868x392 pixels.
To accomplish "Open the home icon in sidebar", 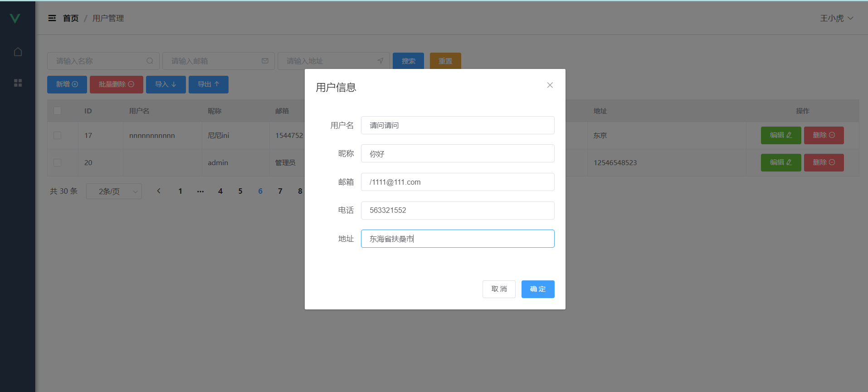I will click(18, 52).
